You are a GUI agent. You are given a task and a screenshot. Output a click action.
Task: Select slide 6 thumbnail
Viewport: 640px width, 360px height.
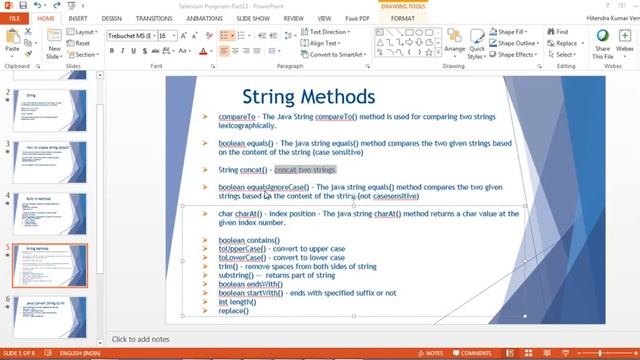point(49,317)
